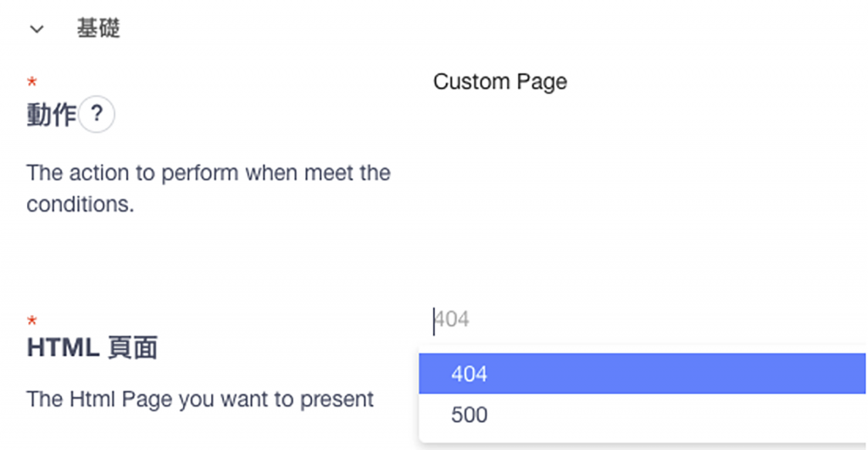Click empty area right of 404 option row

678,374
